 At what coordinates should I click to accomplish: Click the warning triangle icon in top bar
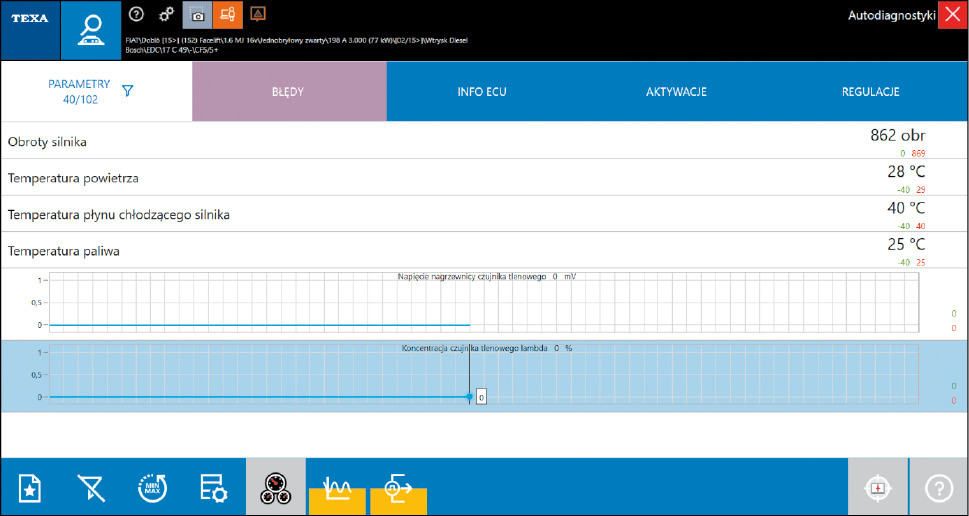(257, 14)
